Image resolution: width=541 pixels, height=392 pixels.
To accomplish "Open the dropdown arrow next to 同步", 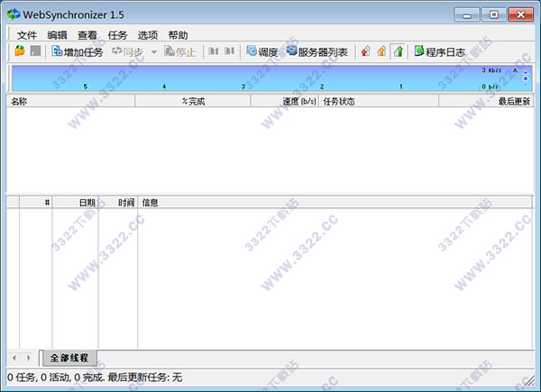I will pyautogui.click(x=154, y=52).
